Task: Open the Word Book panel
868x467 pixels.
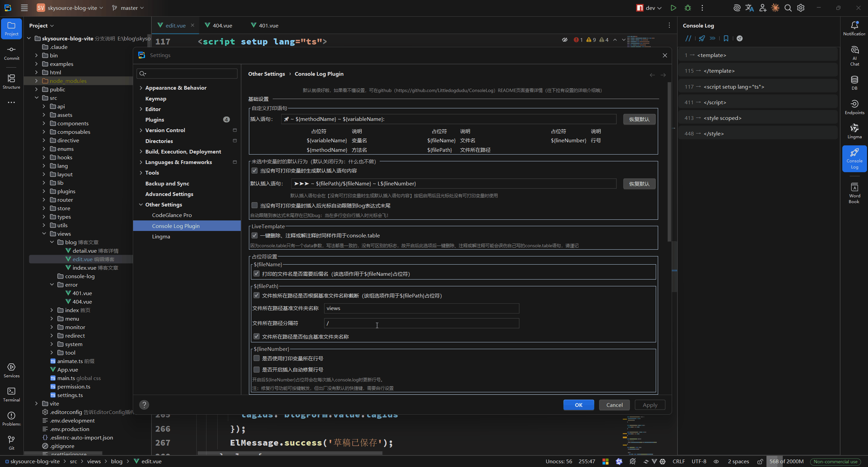Action: (x=854, y=193)
